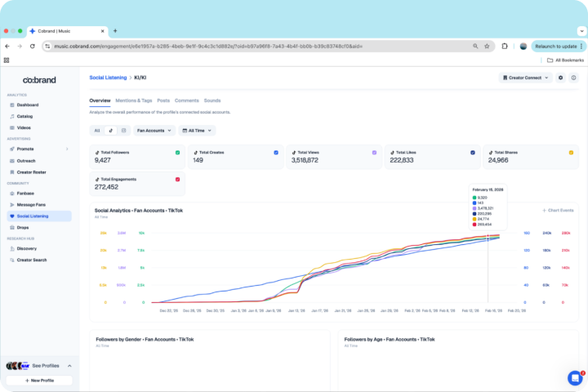This screenshot has height=392, width=588.
Task: Open the chat support bubble
Action: [x=575, y=377]
